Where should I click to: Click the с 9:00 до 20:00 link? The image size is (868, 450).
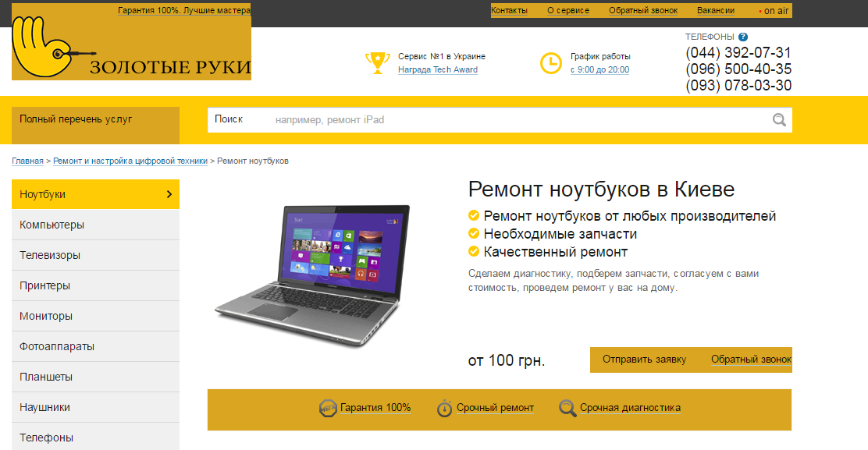tap(600, 69)
